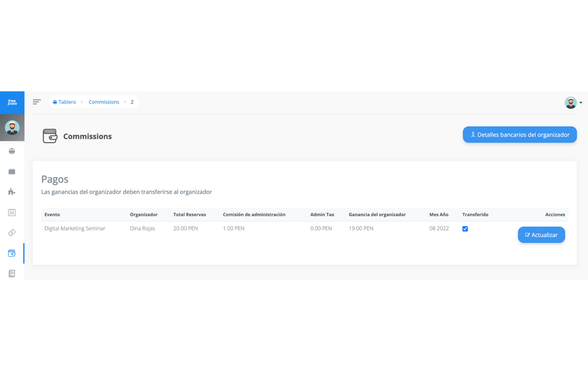
Task: Click the freepass logo in sidebar
Action: (12, 102)
